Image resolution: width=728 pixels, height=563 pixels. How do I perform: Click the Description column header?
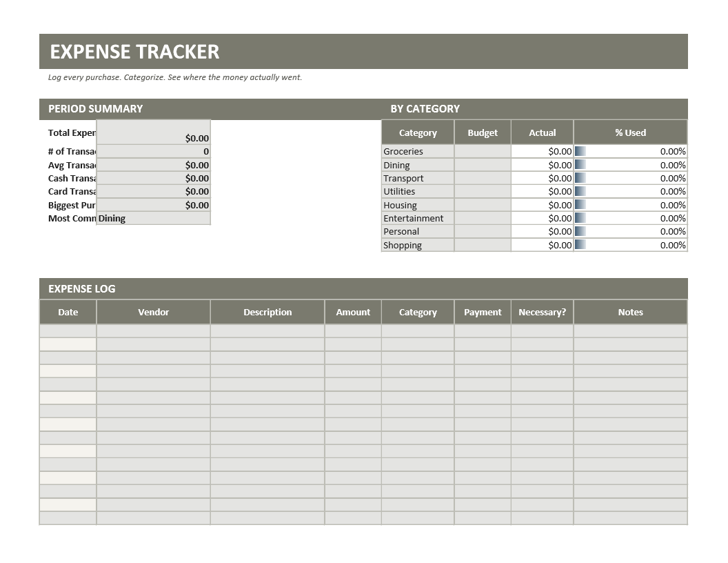[x=267, y=312]
